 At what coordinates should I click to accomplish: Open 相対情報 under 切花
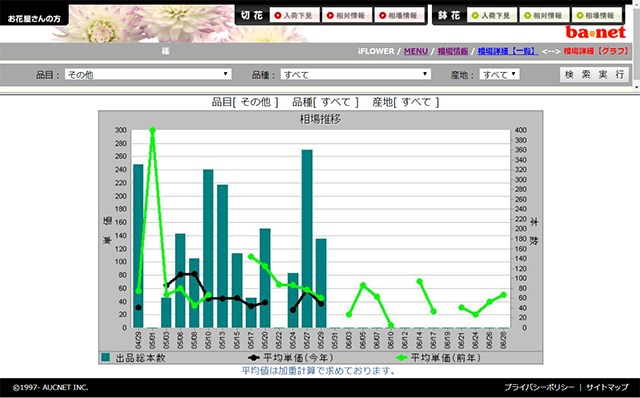point(347,16)
